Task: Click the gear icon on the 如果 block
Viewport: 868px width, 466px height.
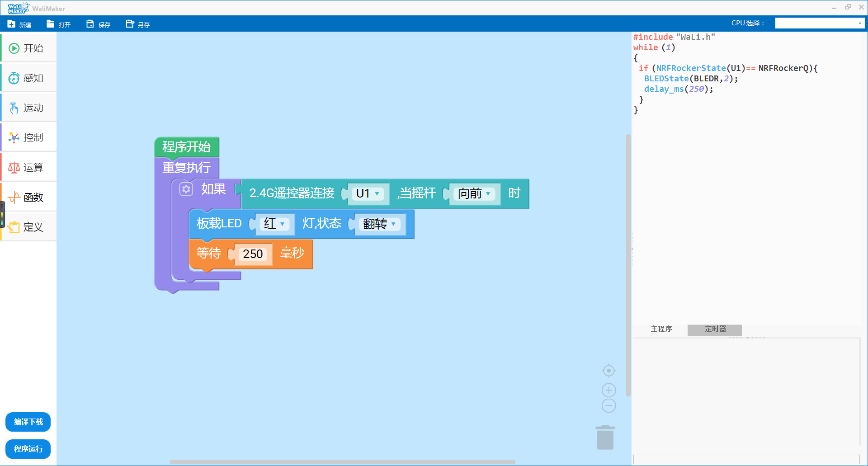Action: point(186,189)
